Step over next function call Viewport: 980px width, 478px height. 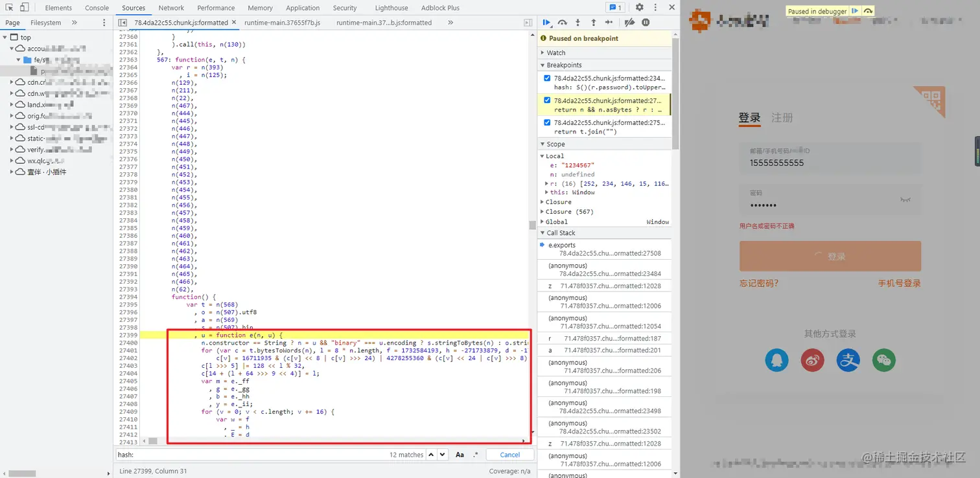pos(562,23)
